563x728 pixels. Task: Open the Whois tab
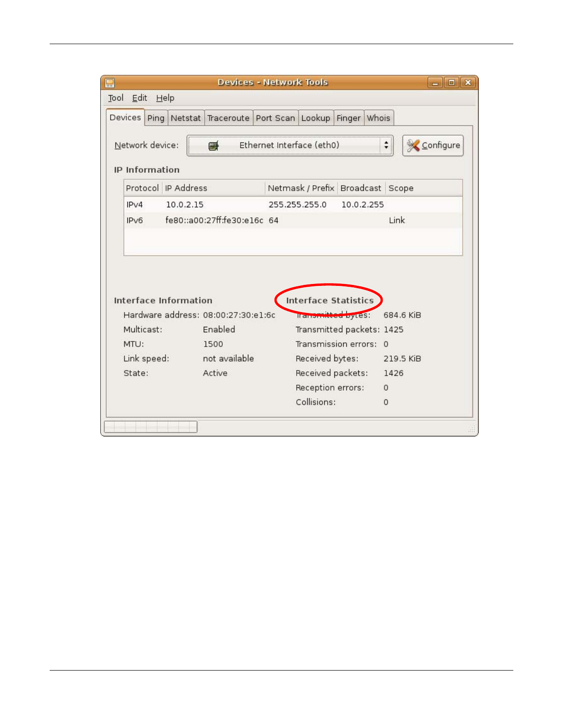pyautogui.click(x=378, y=118)
